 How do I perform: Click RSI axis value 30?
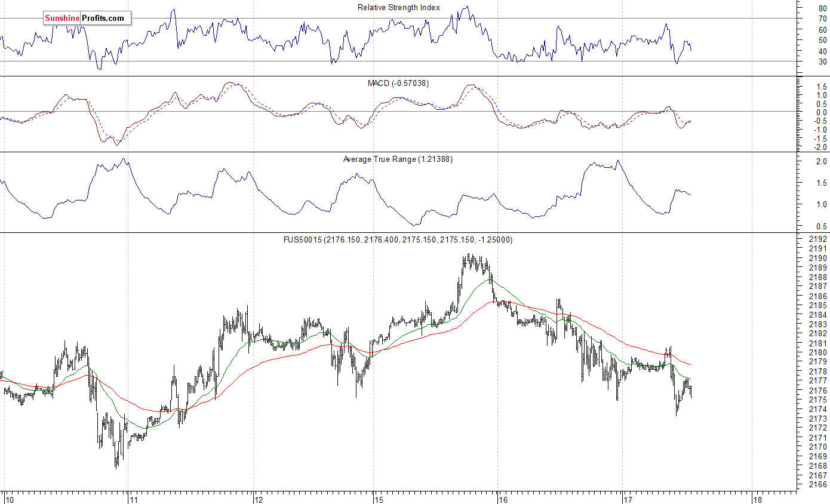click(822, 62)
